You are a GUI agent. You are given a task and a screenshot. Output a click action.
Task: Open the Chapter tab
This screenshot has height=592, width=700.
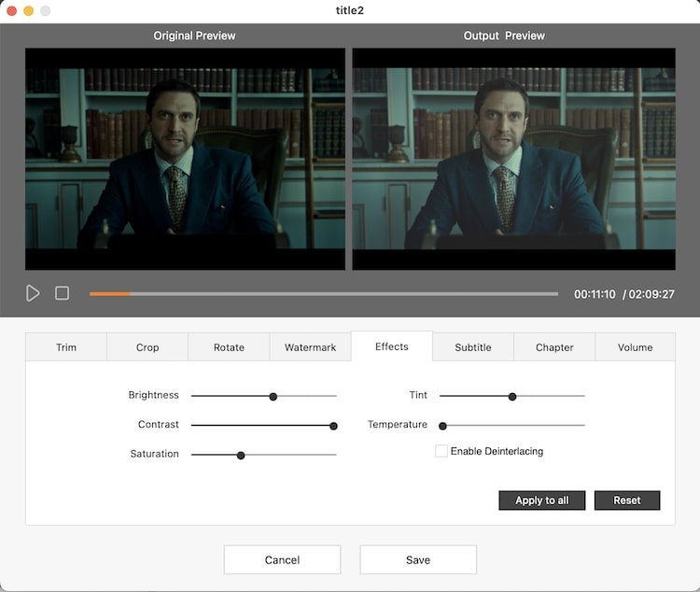(x=554, y=347)
